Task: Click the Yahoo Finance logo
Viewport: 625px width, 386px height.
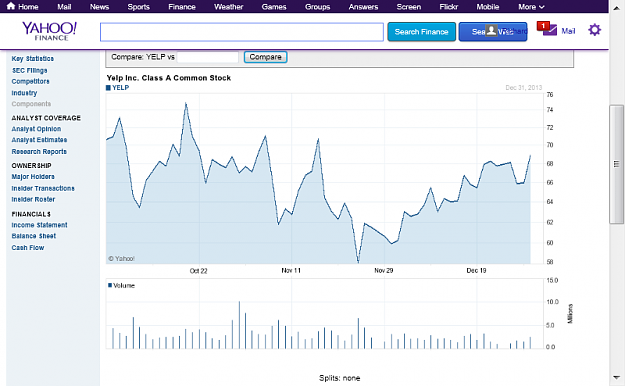Action: (x=49, y=31)
